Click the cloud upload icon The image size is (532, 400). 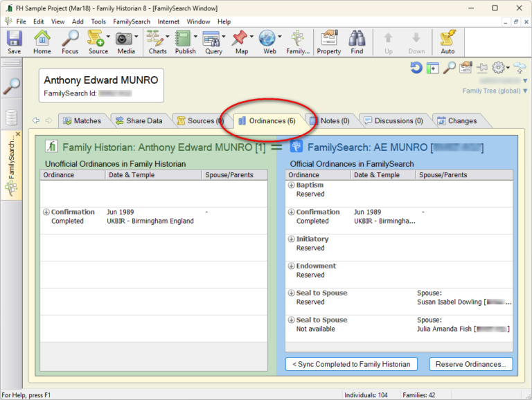pyautogui.click(x=520, y=68)
